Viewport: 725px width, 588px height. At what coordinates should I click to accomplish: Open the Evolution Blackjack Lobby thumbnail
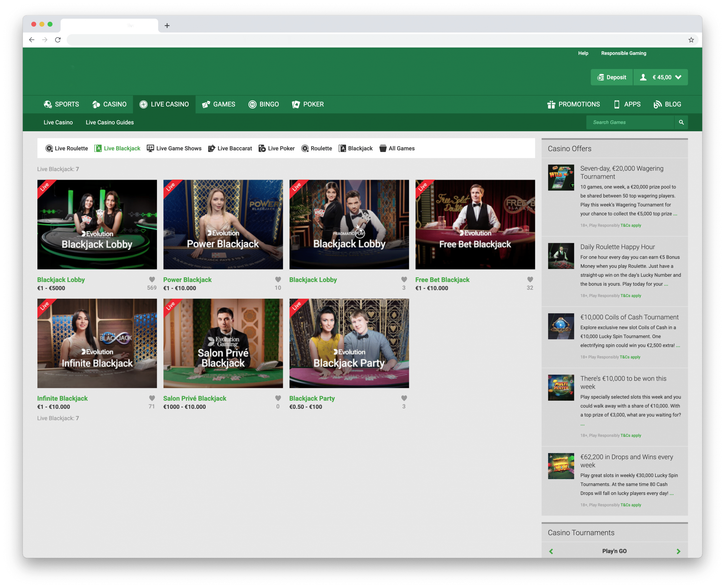97,225
